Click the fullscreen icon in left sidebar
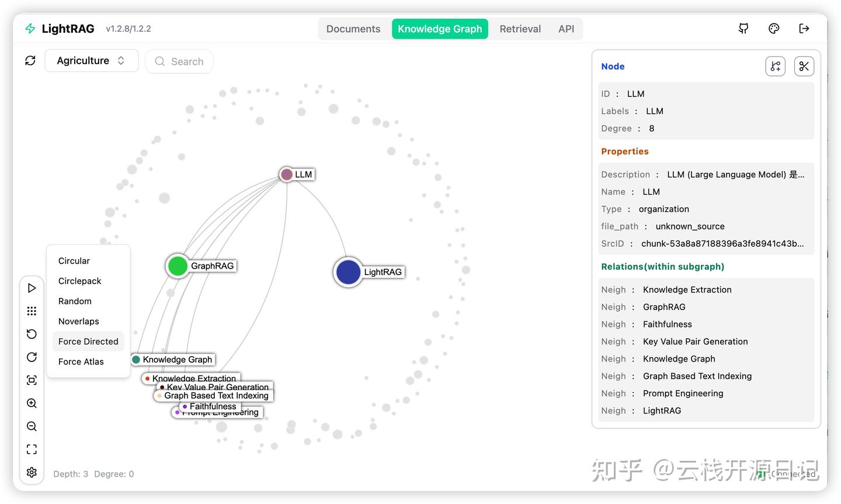The height and width of the screenshot is (504, 841). tap(32, 449)
